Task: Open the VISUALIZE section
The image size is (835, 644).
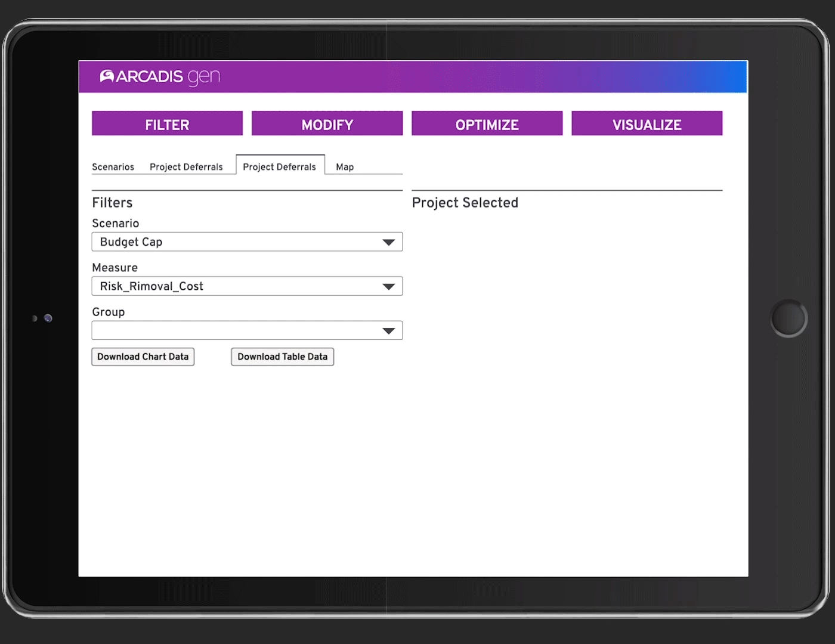Action: coord(647,123)
